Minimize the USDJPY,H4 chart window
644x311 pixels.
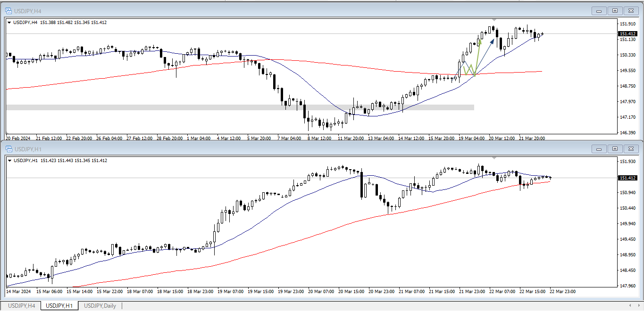click(600, 10)
